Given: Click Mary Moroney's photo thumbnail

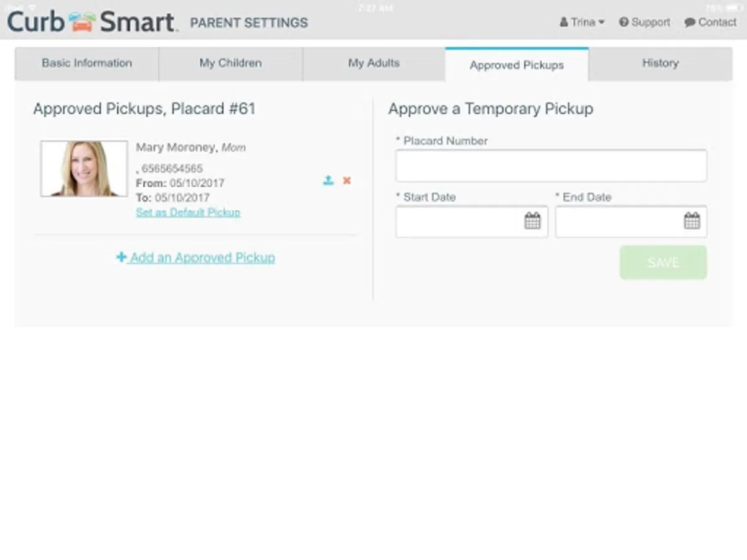Looking at the screenshot, I should coord(84,169).
